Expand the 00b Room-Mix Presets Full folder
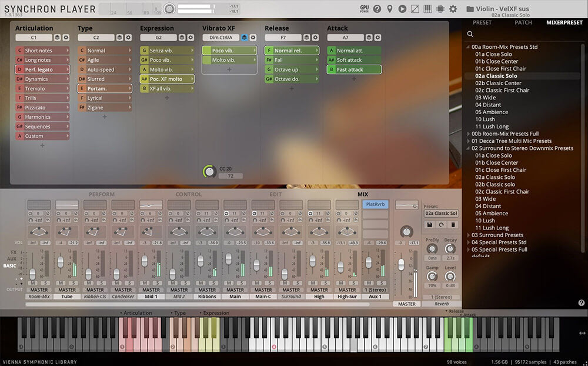 [x=468, y=134]
